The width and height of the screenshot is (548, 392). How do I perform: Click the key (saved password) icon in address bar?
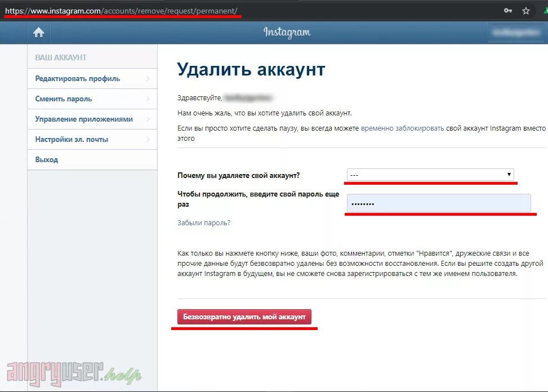point(508,11)
